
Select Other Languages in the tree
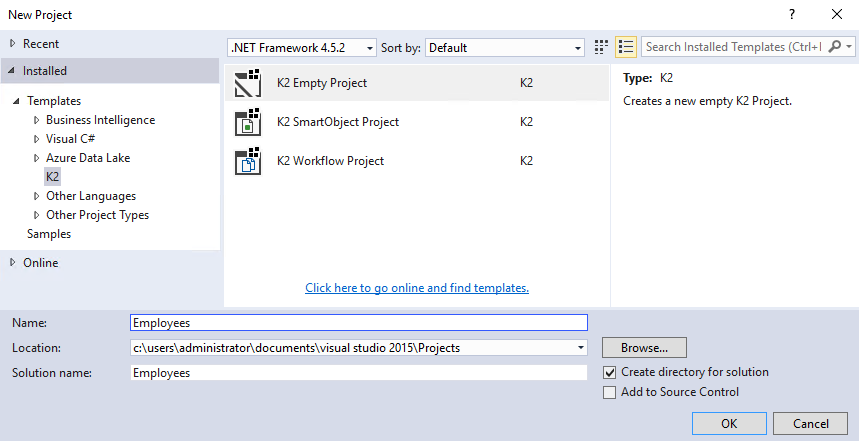[x=91, y=196]
